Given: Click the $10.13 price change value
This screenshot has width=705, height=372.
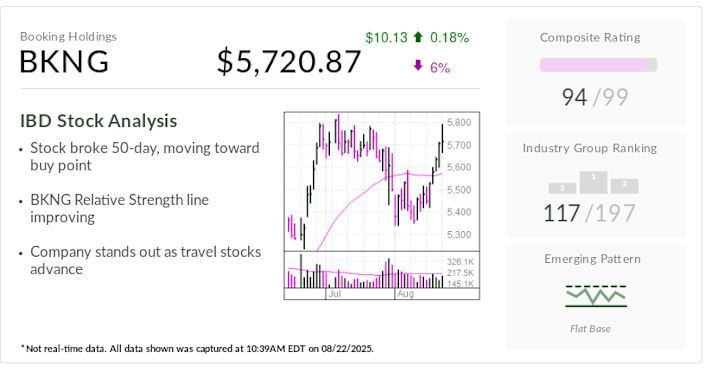Looking at the screenshot, I should (x=386, y=37).
